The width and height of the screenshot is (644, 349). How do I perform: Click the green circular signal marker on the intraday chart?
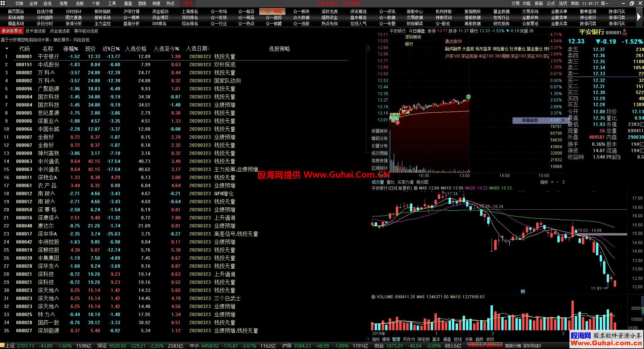(468, 97)
